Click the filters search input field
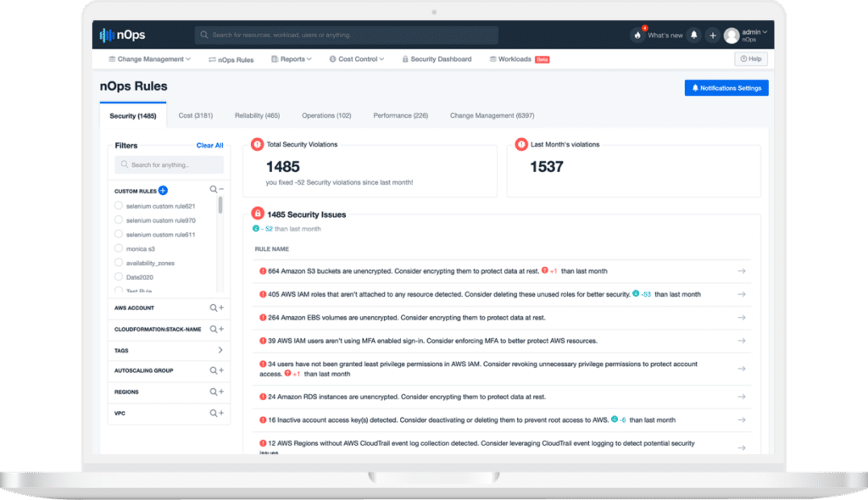 [168, 164]
